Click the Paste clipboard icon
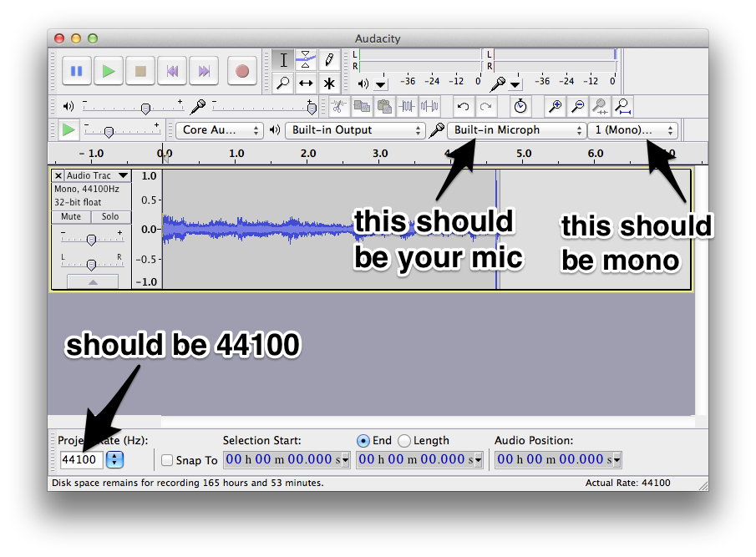This screenshot has height=557, width=756. click(384, 106)
